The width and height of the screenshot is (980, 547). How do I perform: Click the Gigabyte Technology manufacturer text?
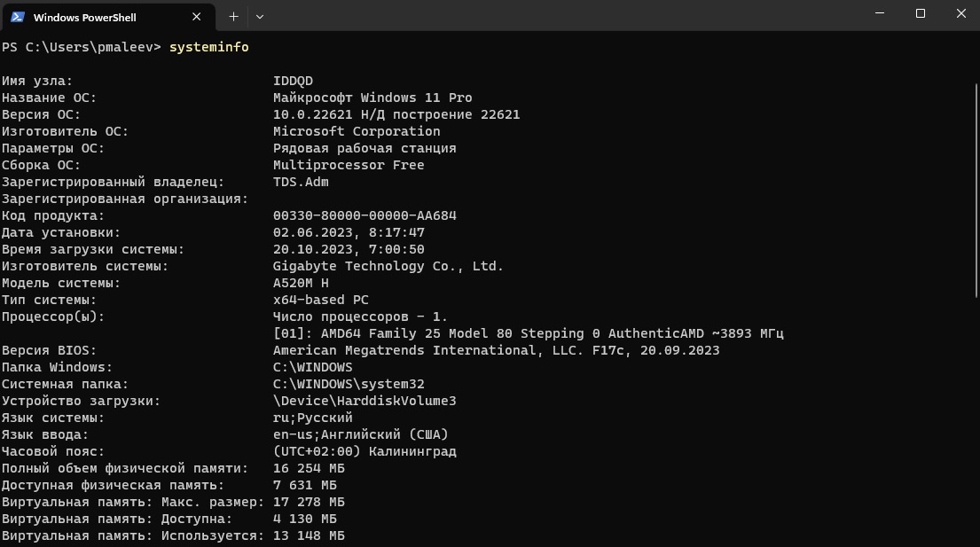388,266
